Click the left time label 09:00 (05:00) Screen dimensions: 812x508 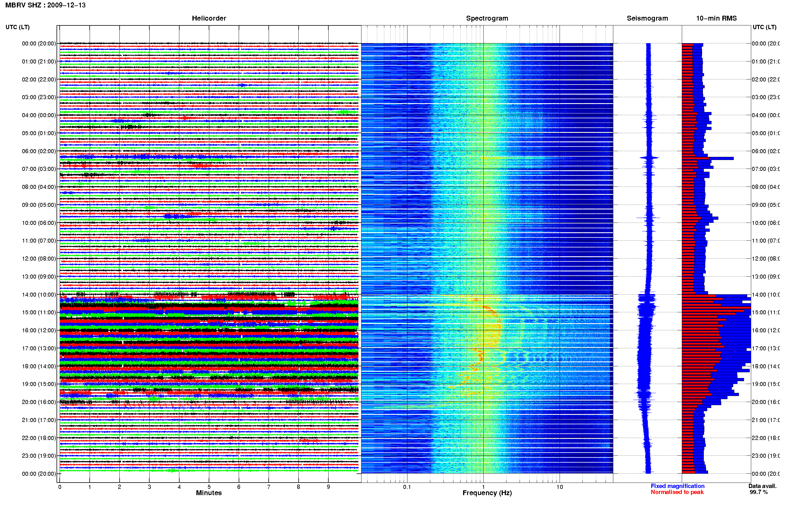tap(39, 205)
